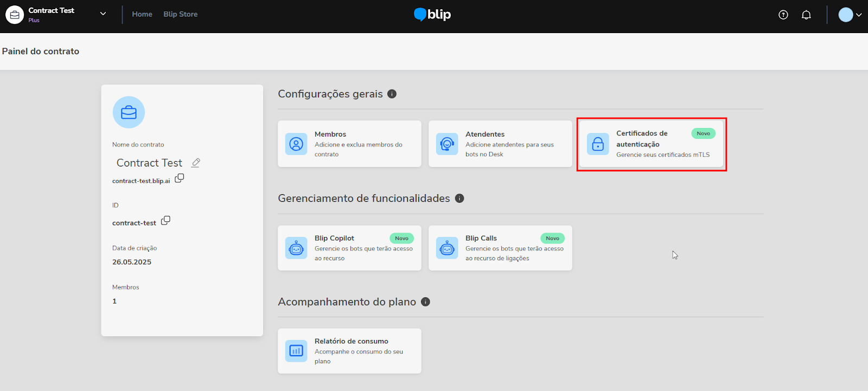
Task: Click the blip logo
Action: (432, 15)
